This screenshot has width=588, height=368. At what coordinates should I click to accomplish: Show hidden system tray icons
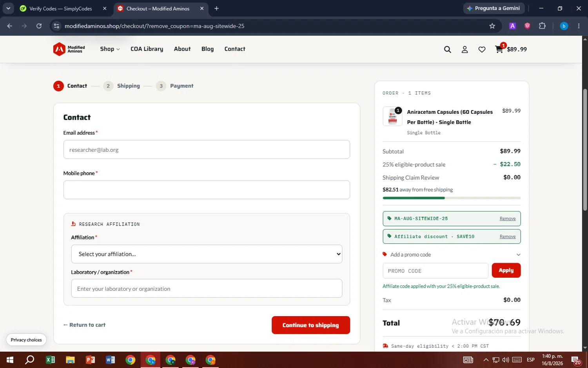pos(486,360)
